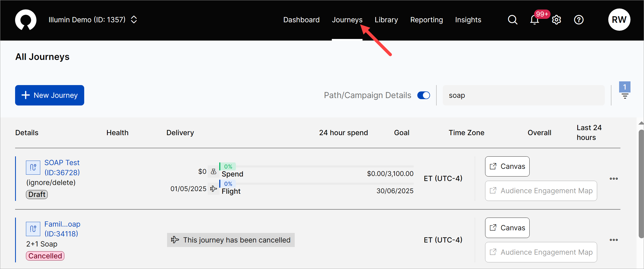Open notifications bell with 99+ badge
The height and width of the screenshot is (269, 644).
[x=534, y=20]
